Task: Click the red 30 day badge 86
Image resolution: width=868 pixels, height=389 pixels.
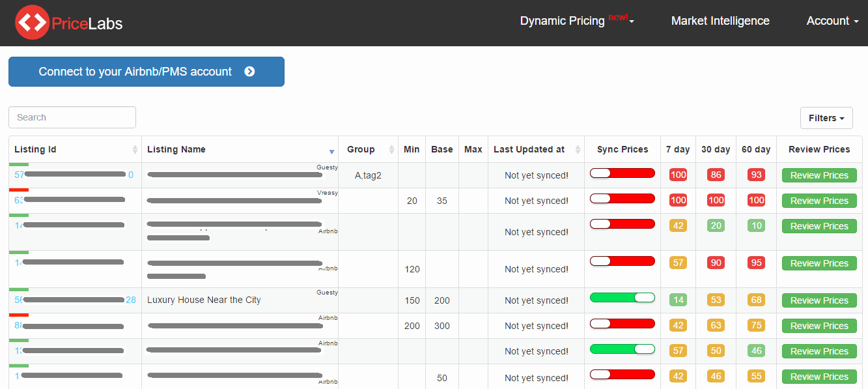Action: click(x=716, y=175)
